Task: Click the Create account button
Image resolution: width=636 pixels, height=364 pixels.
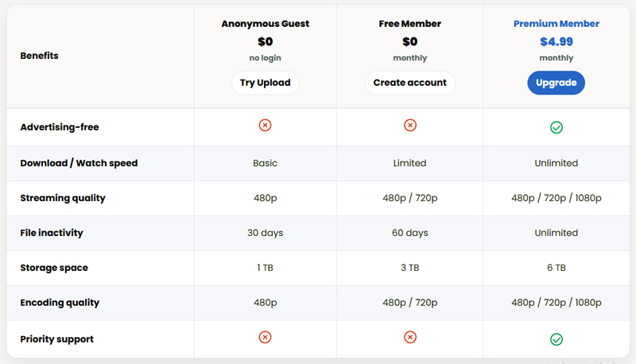Action: (409, 83)
